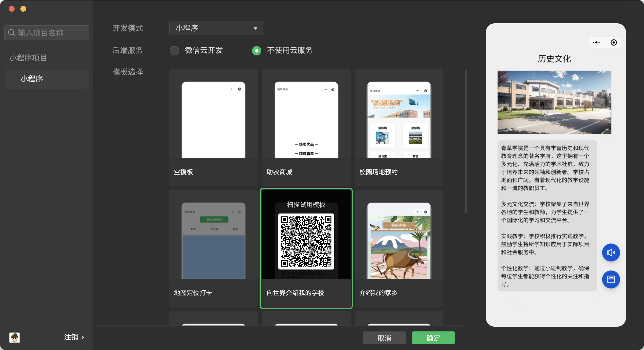Click the 扫描试用模板 overlay text
The height and width of the screenshot is (350, 644).
pos(306,205)
